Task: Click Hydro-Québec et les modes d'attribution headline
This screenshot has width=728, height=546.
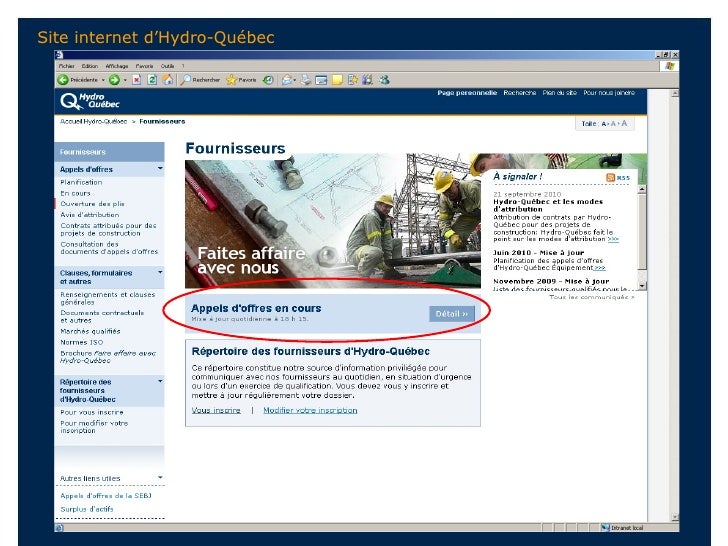Action: coord(548,206)
